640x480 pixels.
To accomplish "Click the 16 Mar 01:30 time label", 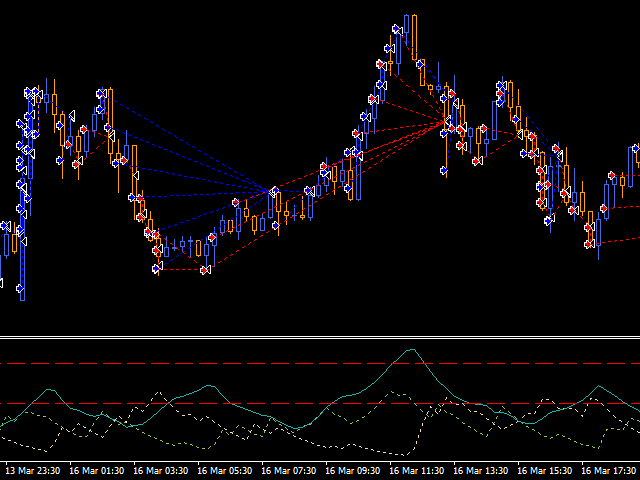I will click(97, 470).
